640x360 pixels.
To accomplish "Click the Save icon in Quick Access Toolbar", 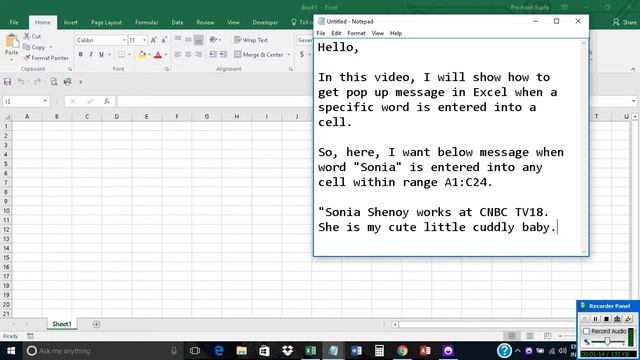I will [x=7, y=82].
